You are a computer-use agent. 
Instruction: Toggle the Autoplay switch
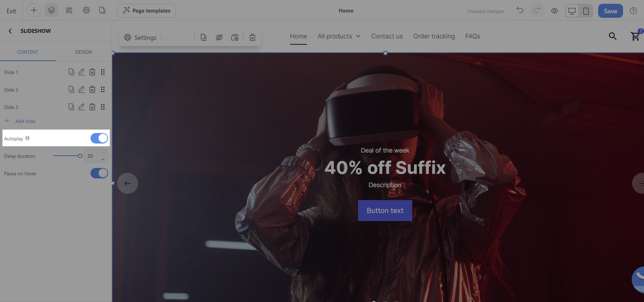click(x=99, y=138)
